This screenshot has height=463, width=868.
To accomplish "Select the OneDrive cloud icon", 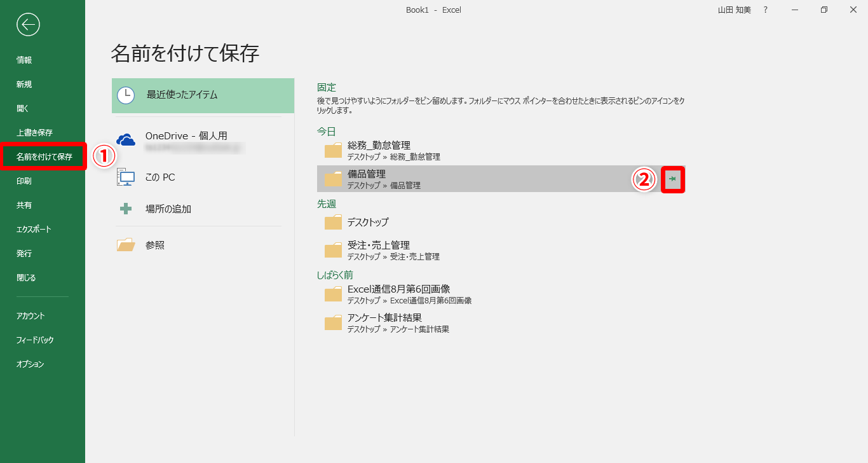I will (126, 141).
